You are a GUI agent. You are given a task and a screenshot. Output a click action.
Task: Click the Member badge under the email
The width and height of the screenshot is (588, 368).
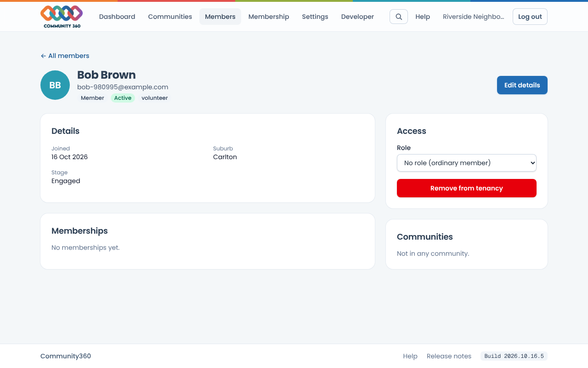[92, 98]
